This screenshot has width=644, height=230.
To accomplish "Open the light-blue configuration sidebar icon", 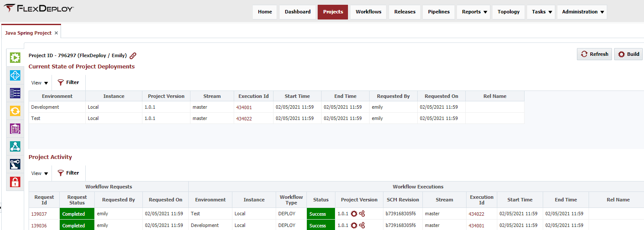I will coord(15,75).
